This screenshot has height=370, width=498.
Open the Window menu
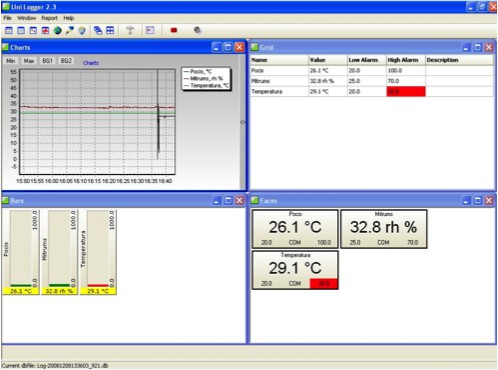click(26, 18)
